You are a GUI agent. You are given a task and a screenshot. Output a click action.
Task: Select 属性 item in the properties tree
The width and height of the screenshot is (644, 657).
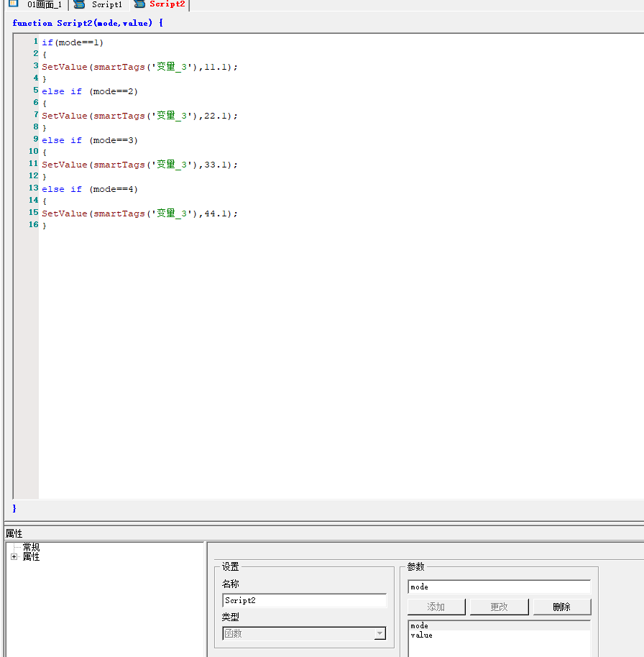pos(31,556)
